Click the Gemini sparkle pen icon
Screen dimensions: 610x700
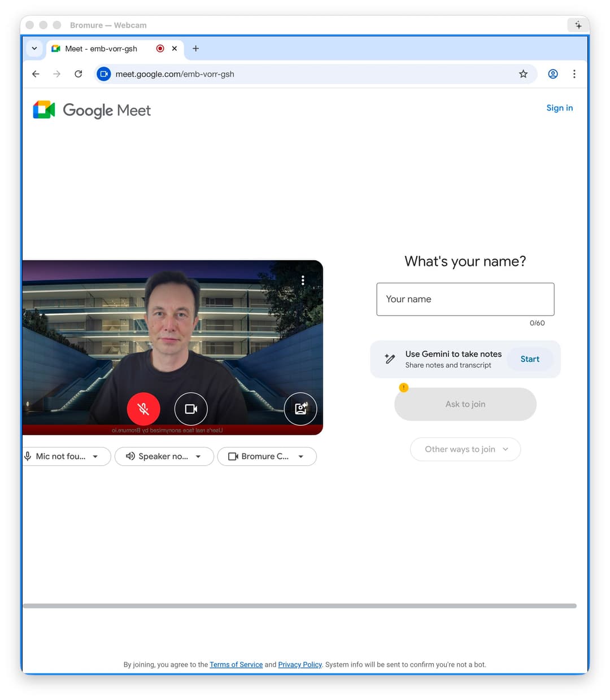tap(389, 358)
